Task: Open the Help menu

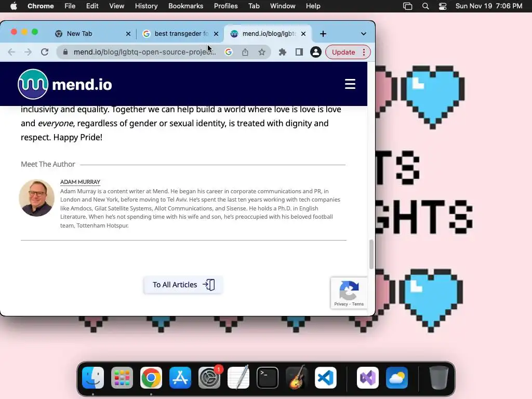Action: pos(313,6)
